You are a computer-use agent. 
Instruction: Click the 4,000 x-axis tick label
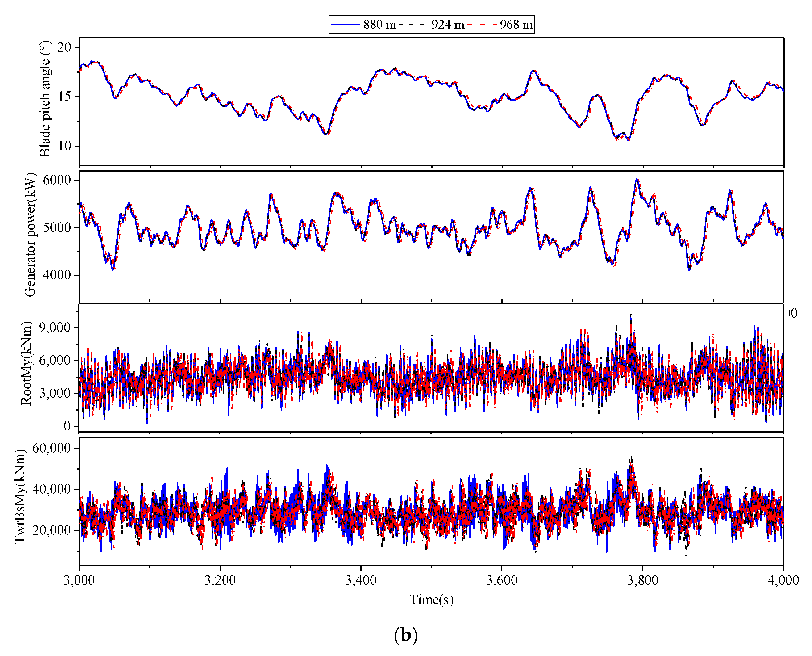click(x=783, y=580)
